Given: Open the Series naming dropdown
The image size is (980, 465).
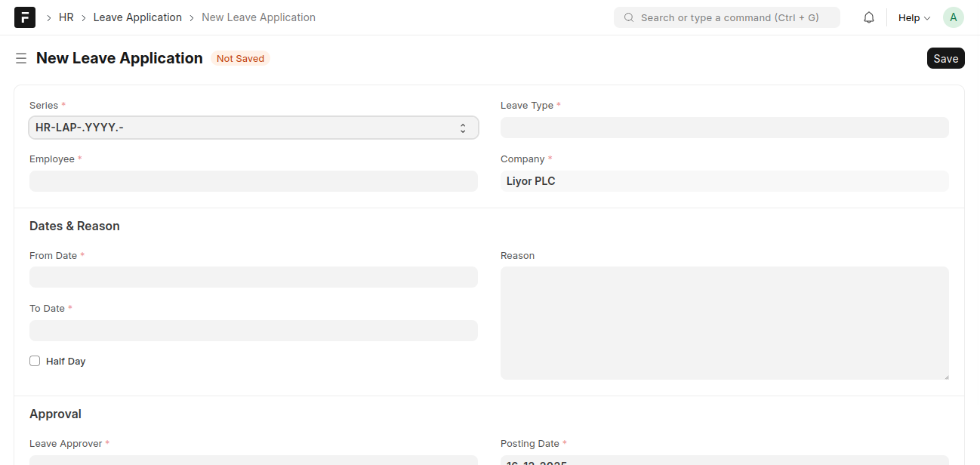Looking at the screenshot, I should click(253, 127).
